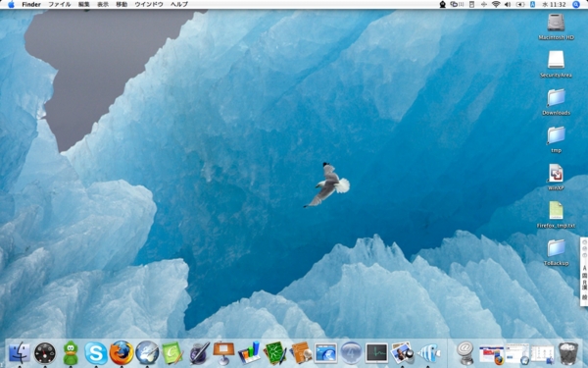
Task: Launch Preview photo-and-loupe icon
Action: 403,353
